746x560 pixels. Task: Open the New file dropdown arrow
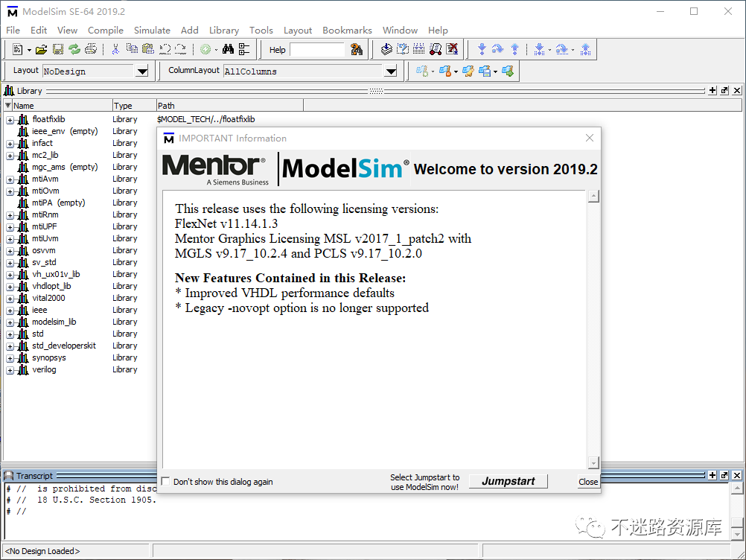point(29,50)
